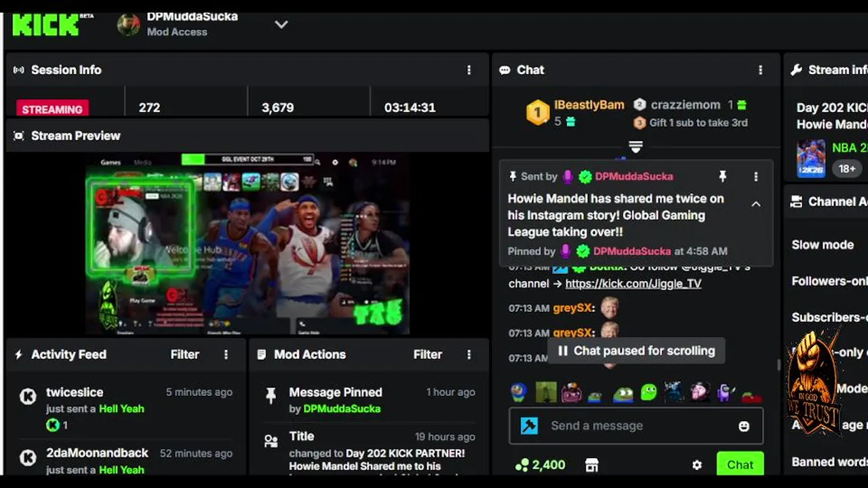The image size is (868, 488).
Task: Click the 2,400 channel points balance
Action: (540, 465)
